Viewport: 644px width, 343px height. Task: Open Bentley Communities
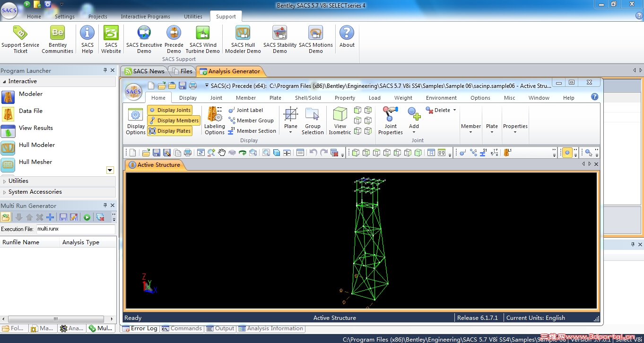coord(57,39)
